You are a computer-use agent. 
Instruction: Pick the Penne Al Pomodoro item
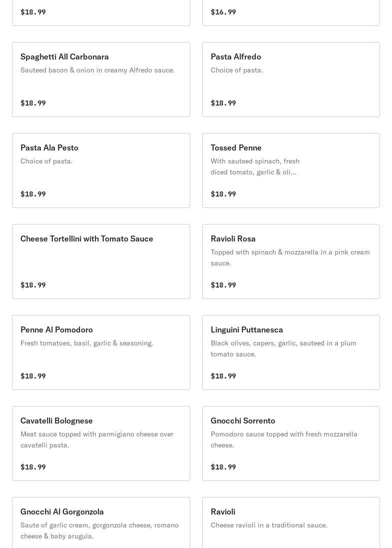click(101, 352)
